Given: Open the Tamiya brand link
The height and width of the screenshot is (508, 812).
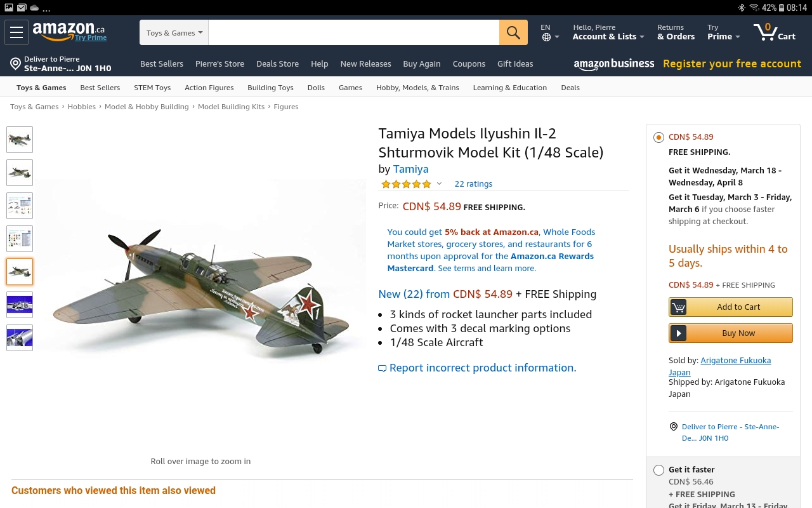Looking at the screenshot, I should (410, 169).
